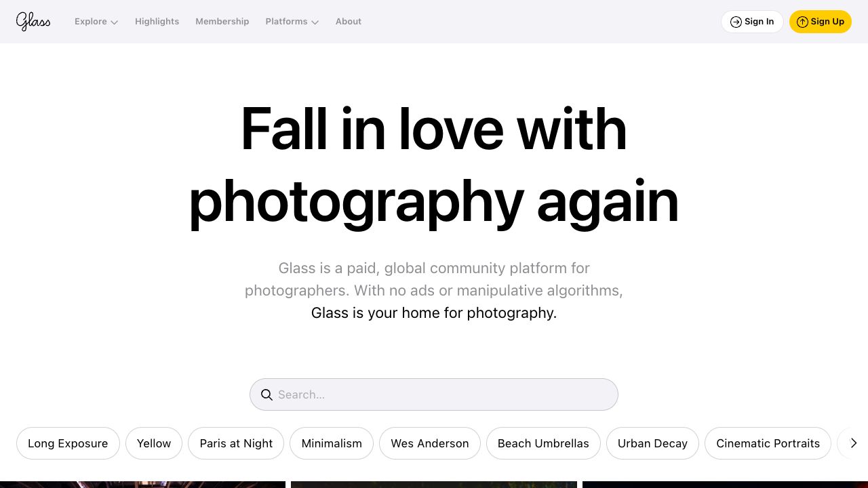Click the up-arrow icon in Sign Up
The image size is (868, 488).
[x=802, y=22]
